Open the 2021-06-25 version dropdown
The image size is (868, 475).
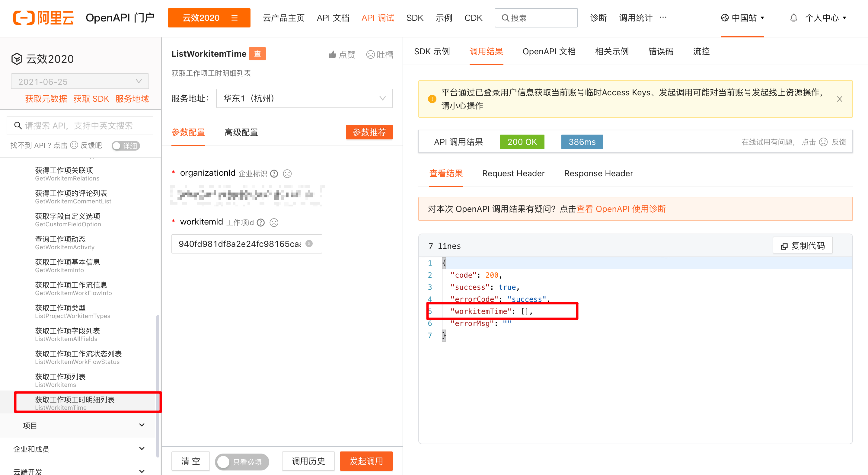click(x=80, y=81)
